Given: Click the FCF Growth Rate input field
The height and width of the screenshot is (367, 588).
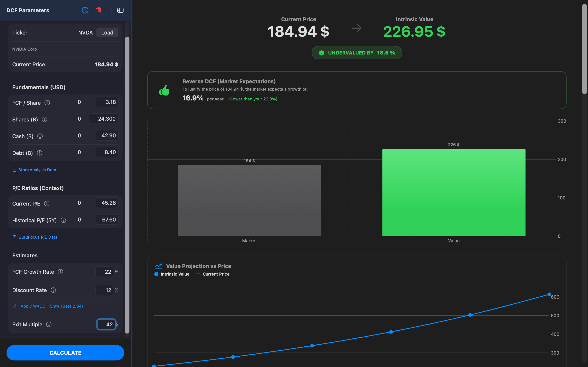Looking at the screenshot, I should pos(105,272).
